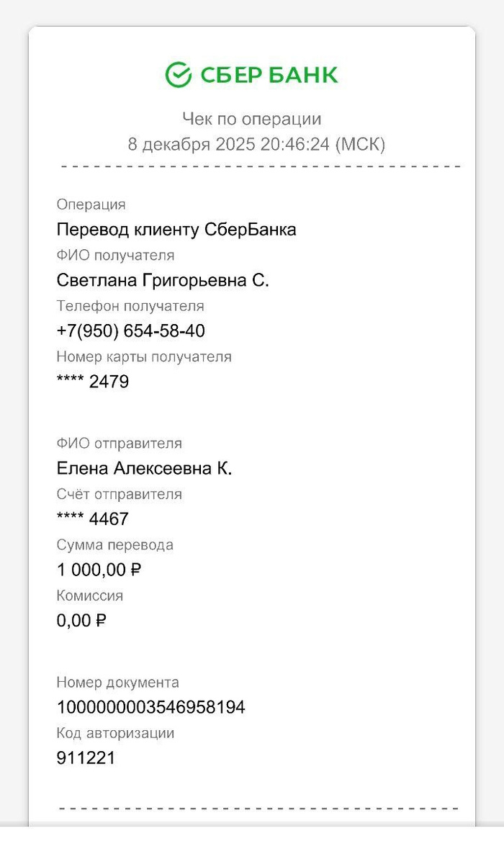Click the Телефон получателя label
The height and width of the screenshot is (854, 504).
[x=130, y=306]
